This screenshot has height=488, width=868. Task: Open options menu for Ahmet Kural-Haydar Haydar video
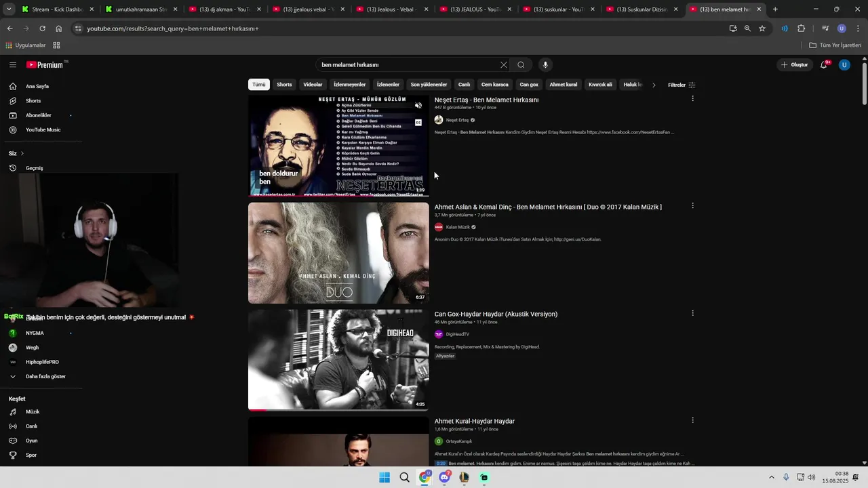[692, 420]
